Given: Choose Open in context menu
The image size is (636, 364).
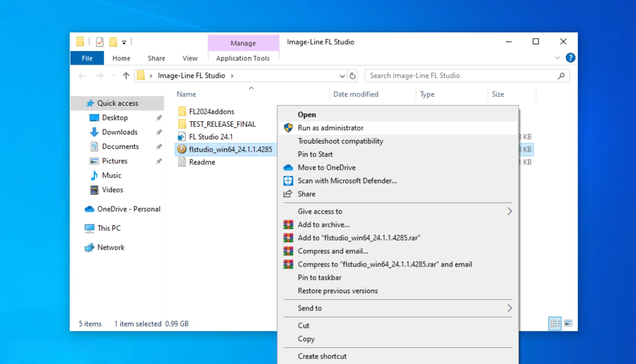Looking at the screenshot, I should pyautogui.click(x=397, y=115).
